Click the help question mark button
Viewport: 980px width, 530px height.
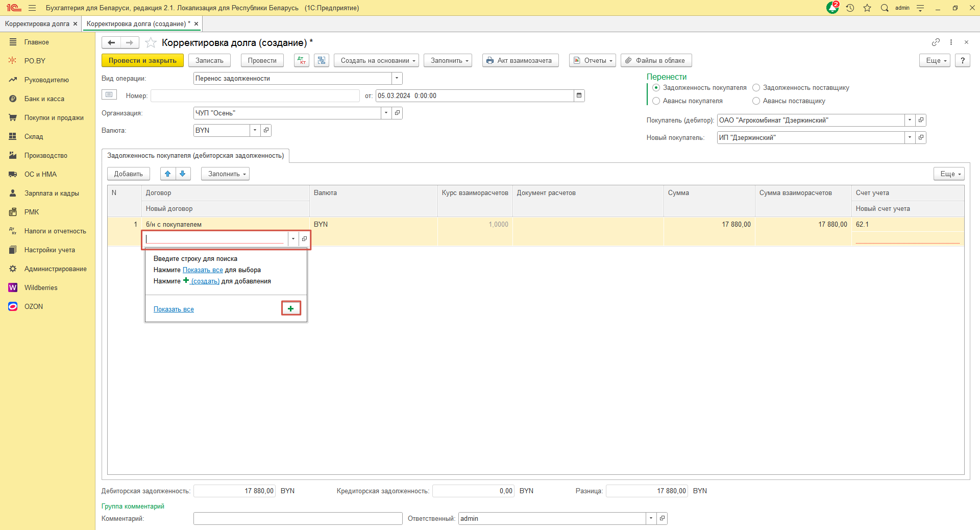(962, 60)
